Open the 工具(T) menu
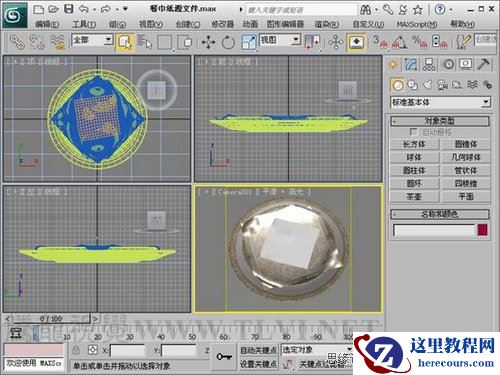This screenshot has height=375, width=500. pos(84,24)
